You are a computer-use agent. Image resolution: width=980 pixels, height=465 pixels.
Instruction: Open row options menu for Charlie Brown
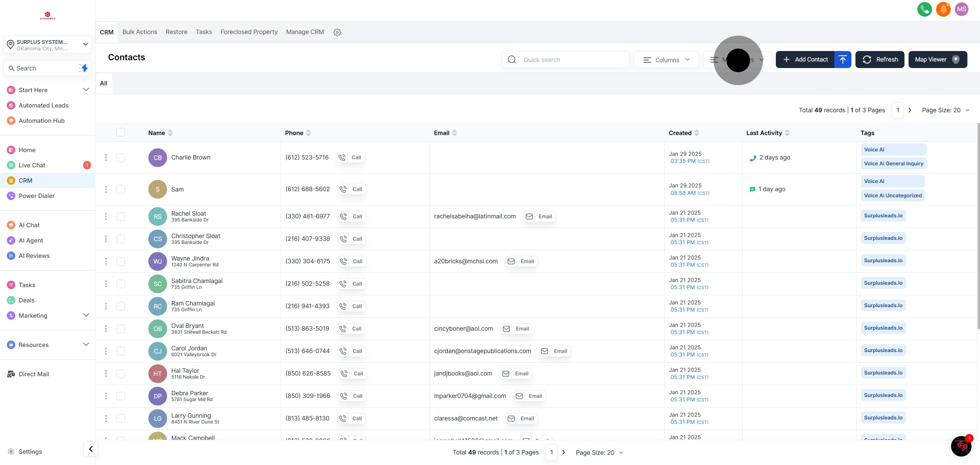(x=106, y=157)
